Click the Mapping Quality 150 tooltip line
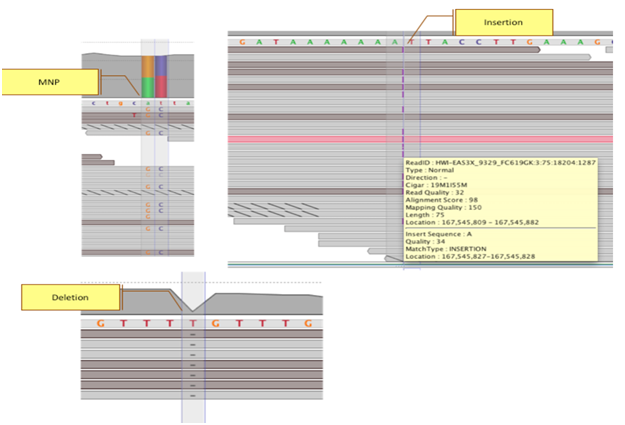This screenshot has height=425, width=625. coord(444,208)
